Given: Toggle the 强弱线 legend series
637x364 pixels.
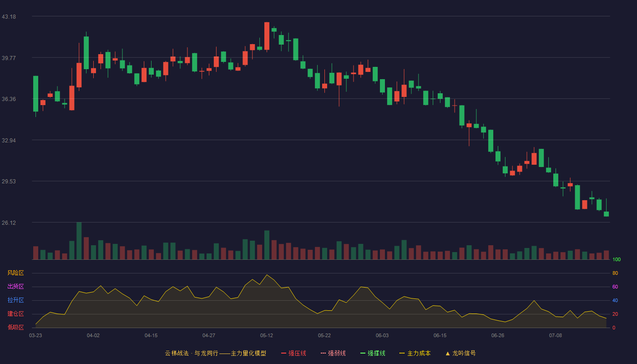Looking at the screenshot, I should [x=333, y=353].
